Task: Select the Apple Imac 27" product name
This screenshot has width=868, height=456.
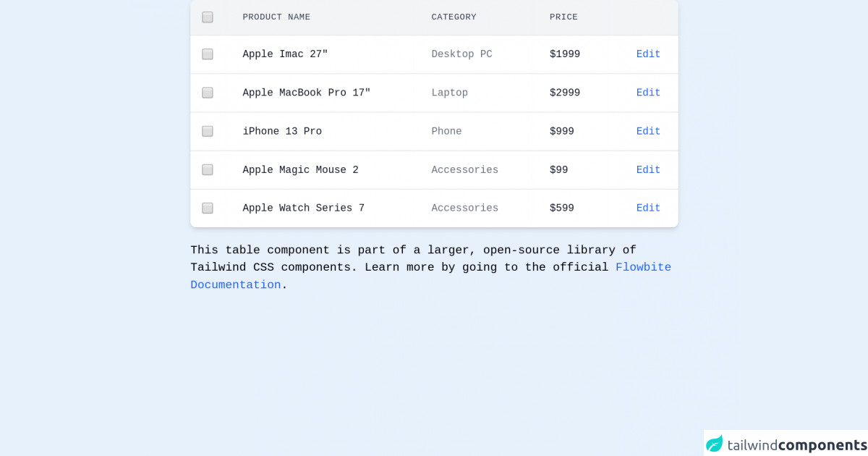Action: tap(285, 54)
